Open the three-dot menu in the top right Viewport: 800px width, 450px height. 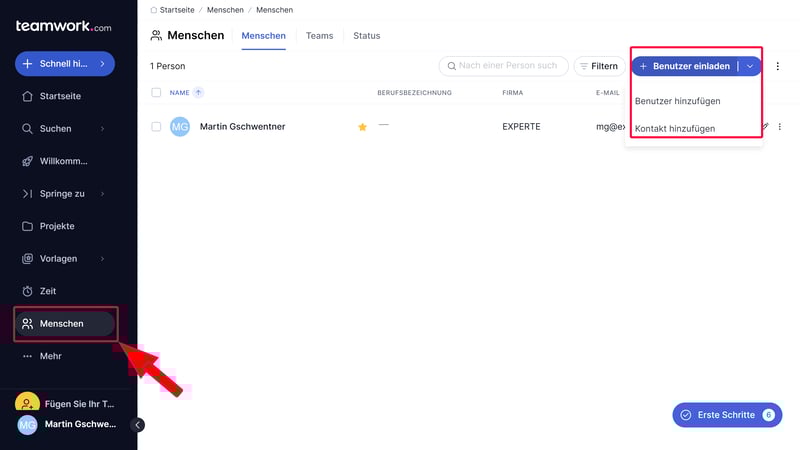point(778,66)
